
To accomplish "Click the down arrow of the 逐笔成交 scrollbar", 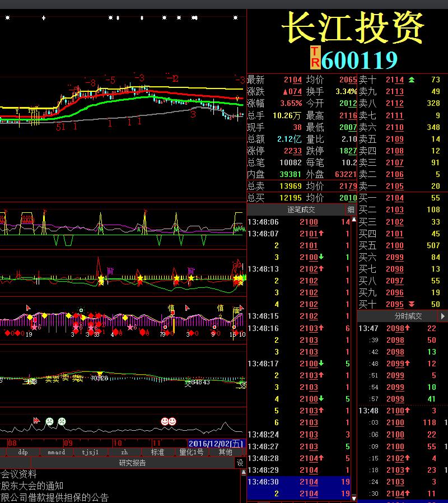I will pyautogui.click(x=354, y=498).
